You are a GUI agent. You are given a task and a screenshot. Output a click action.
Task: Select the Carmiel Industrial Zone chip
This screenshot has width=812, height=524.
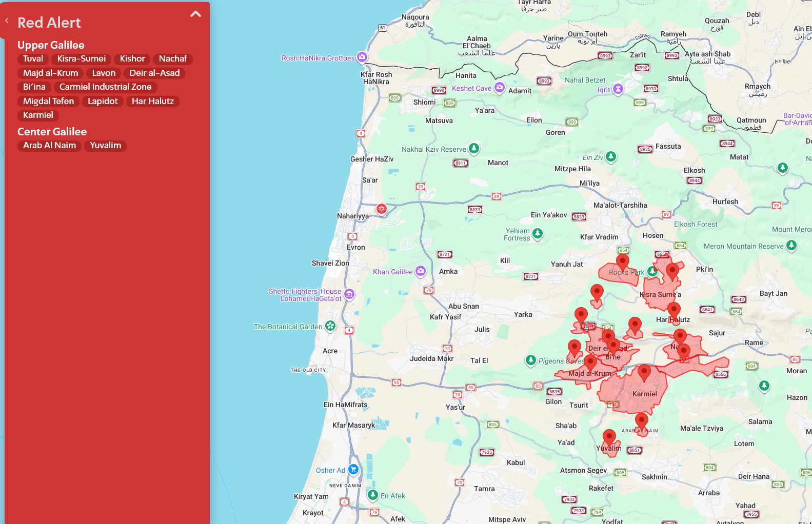(105, 87)
